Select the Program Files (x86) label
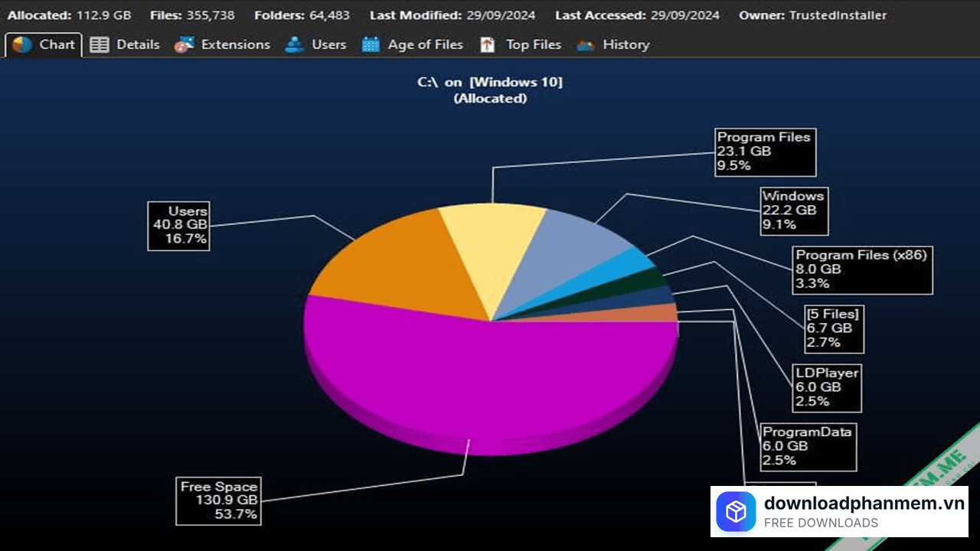 861,269
